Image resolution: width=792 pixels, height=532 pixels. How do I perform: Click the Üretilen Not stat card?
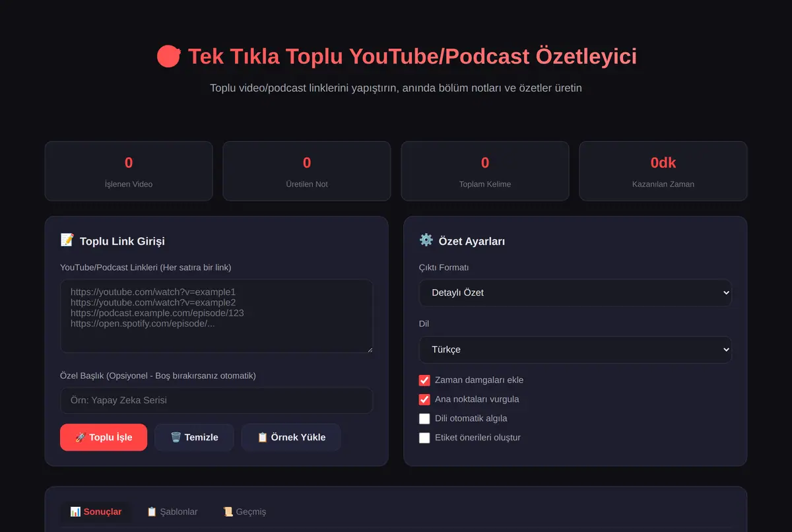coord(307,171)
